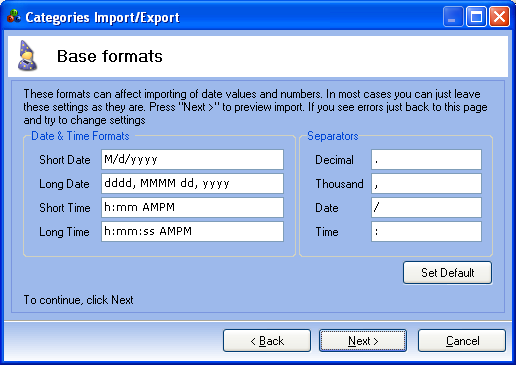Click the app icon in the title bar
The image size is (516, 365).
(x=14, y=16)
